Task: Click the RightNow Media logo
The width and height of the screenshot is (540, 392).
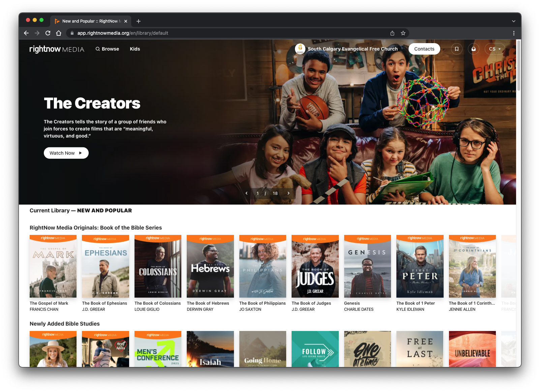Action: pos(57,49)
